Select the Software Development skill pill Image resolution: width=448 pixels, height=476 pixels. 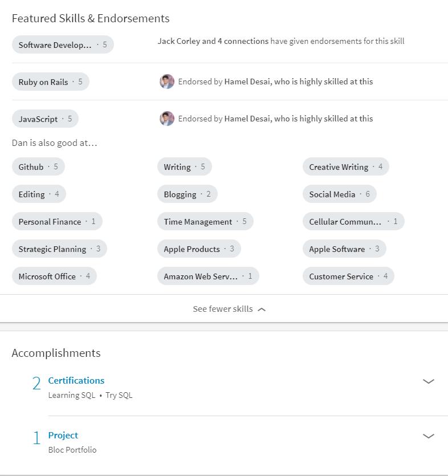tap(62, 45)
